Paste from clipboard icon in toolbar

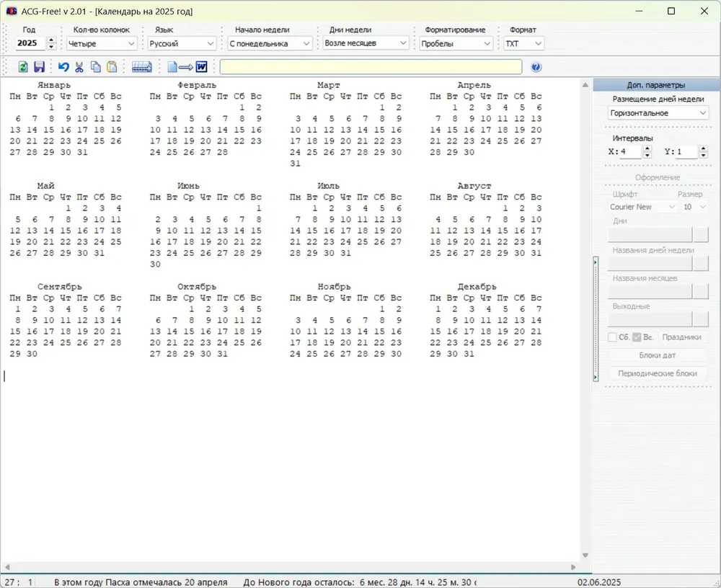[x=112, y=67]
